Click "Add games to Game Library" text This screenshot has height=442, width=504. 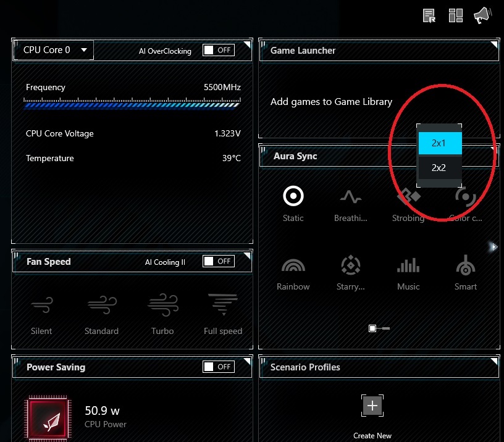[332, 102]
